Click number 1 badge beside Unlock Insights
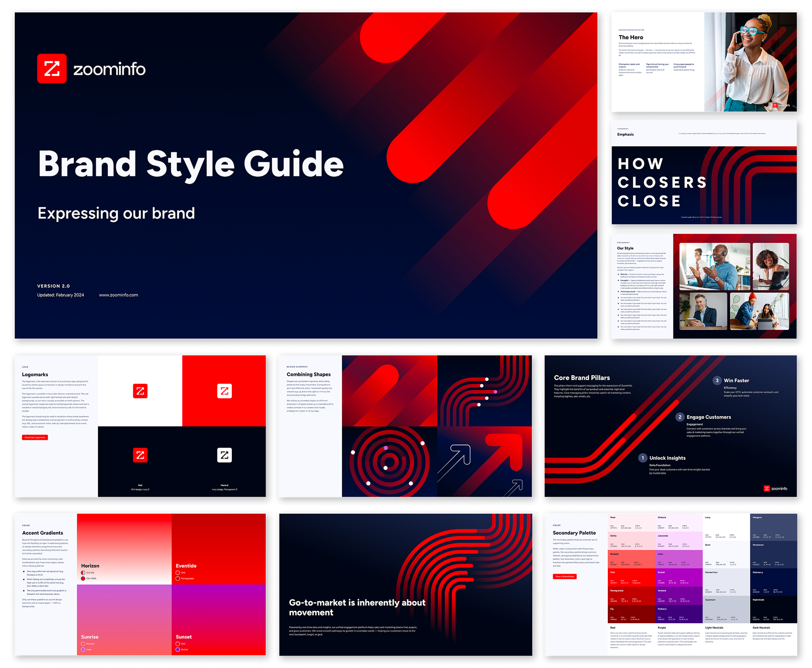The height and width of the screenshot is (668, 812). [x=642, y=458]
